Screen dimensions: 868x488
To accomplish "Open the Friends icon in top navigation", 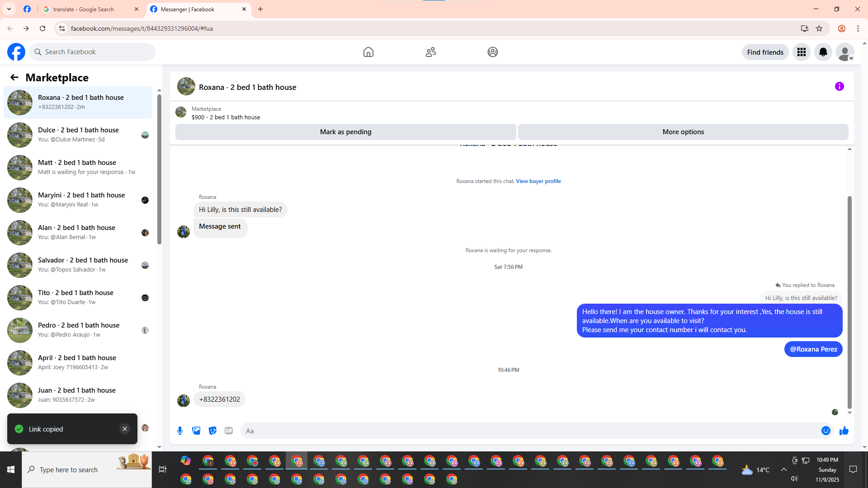I will [431, 52].
